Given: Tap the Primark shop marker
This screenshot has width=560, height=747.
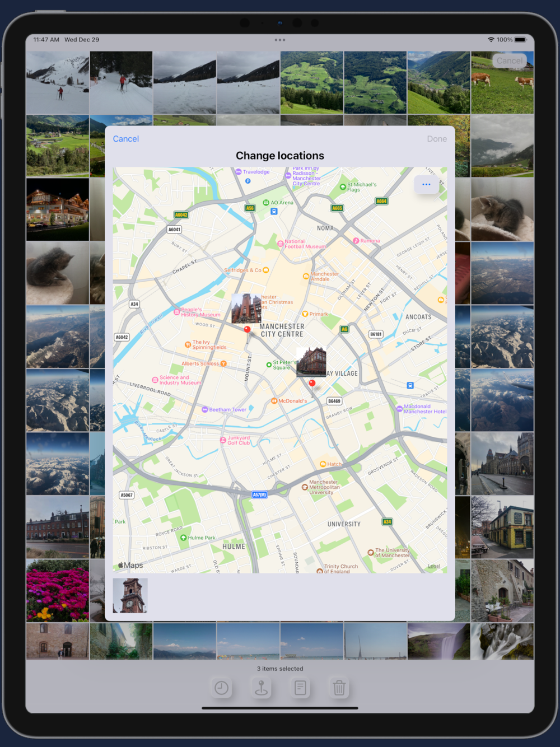Looking at the screenshot, I should pyautogui.click(x=305, y=314).
